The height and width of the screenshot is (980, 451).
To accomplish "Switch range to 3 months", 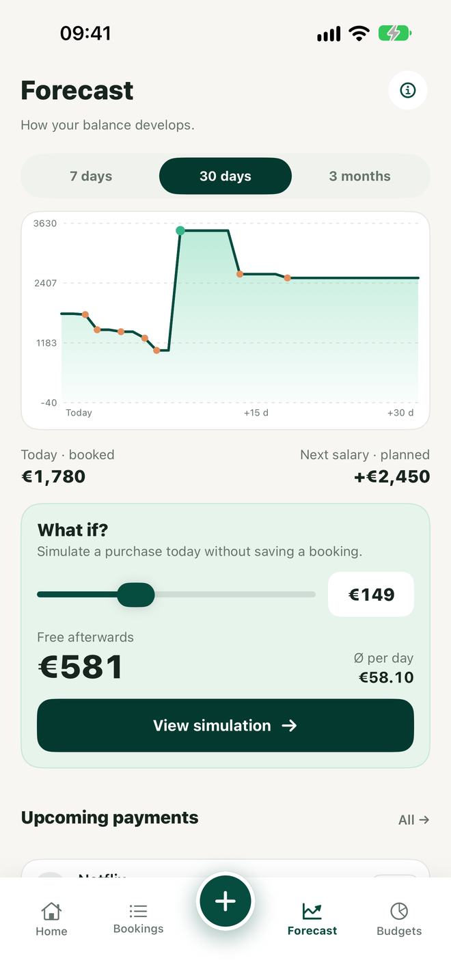I will tap(360, 176).
